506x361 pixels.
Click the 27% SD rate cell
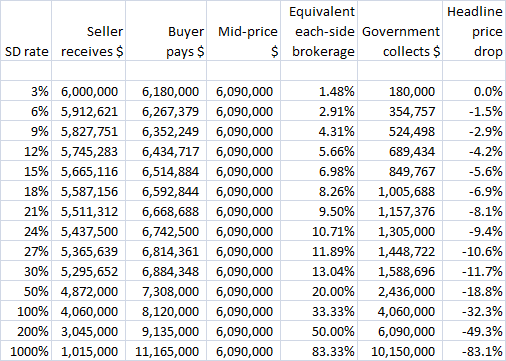(x=26, y=251)
